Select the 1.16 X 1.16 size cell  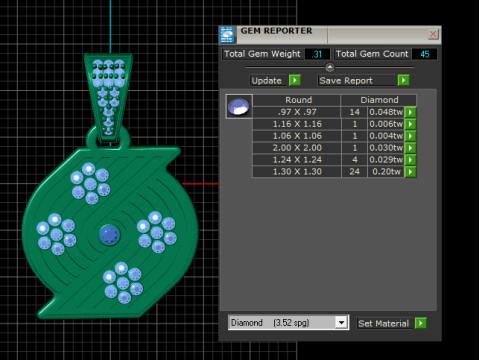[297, 124]
